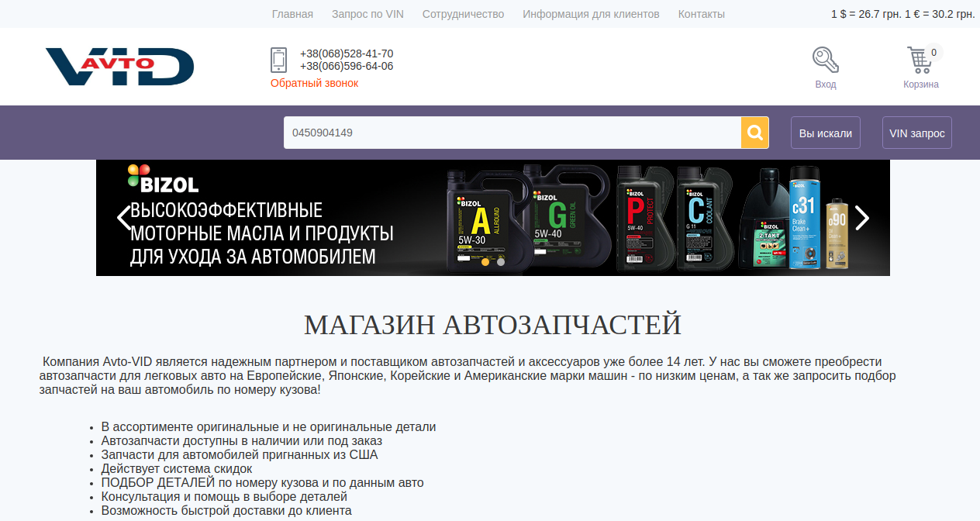980x521 pixels.
Task: Click the Вы искали button
Action: point(826,133)
